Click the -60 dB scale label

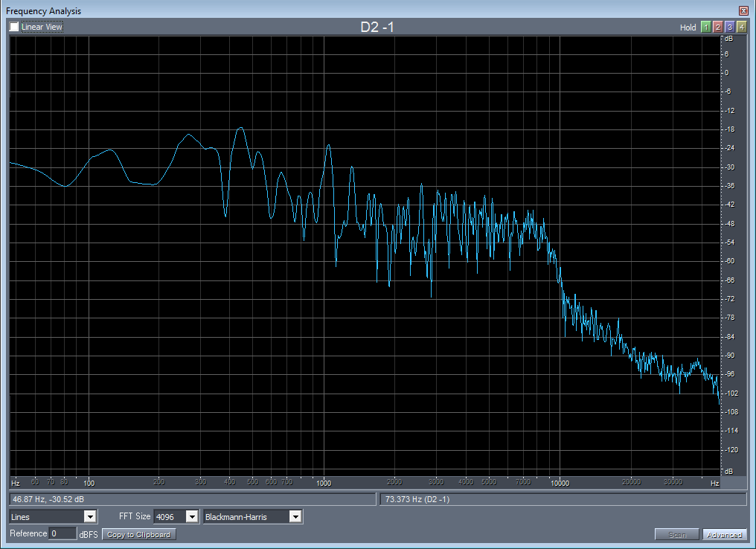tap(729, 261)
